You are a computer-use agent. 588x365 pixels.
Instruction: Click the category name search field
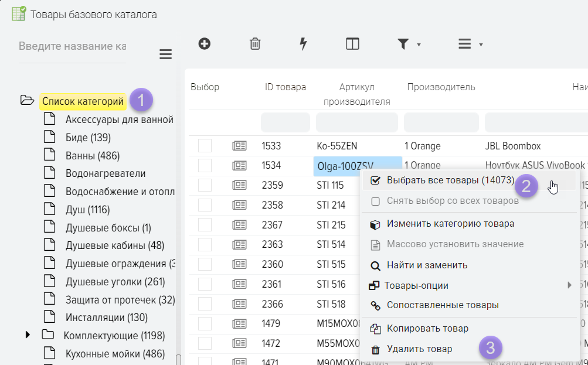pyautogui.click(x=72, y=46)
